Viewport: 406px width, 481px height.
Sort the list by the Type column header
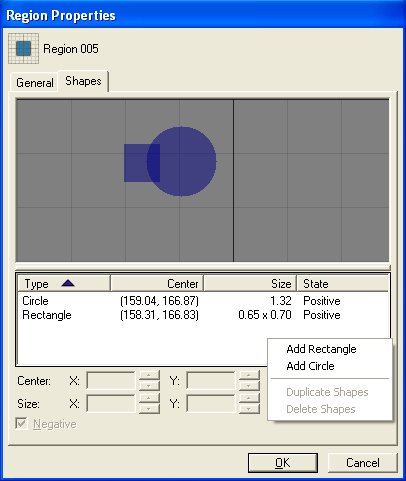point(64,284)
